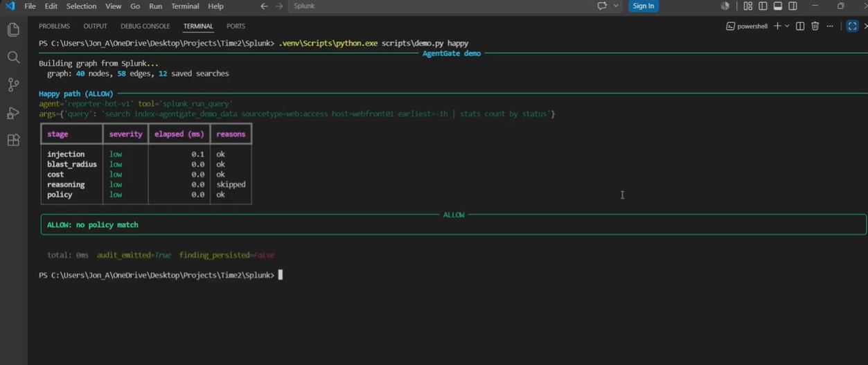Screen dimensions: 868x365
Task: Open the launch profile dropdown arrow
Action: coord(787,26)
